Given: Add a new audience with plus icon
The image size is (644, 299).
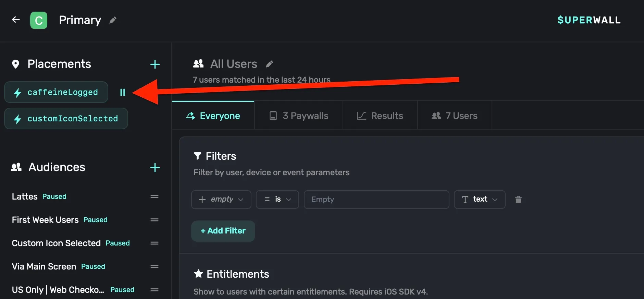Looking at the screenshot, I should coord(155,167).
